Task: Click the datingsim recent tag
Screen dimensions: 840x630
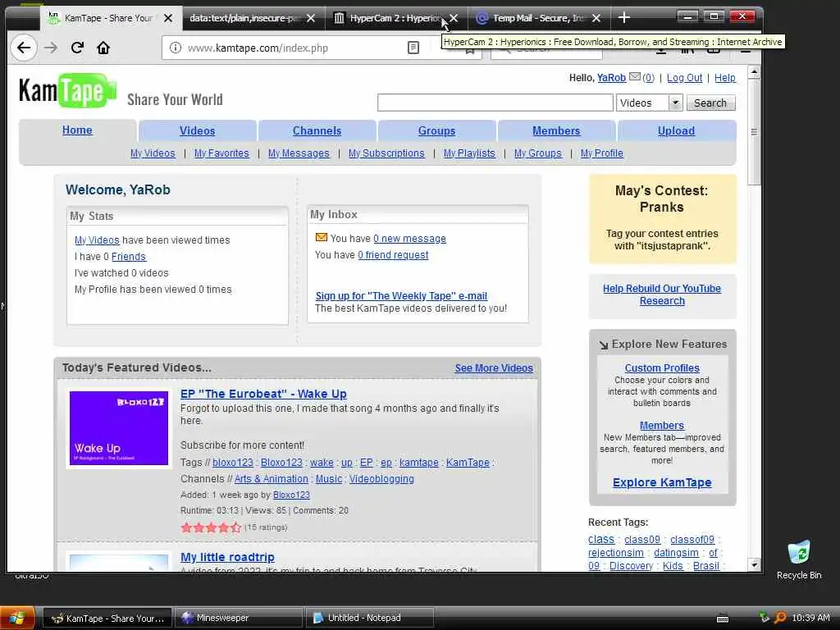Action: tap(676, 552)
